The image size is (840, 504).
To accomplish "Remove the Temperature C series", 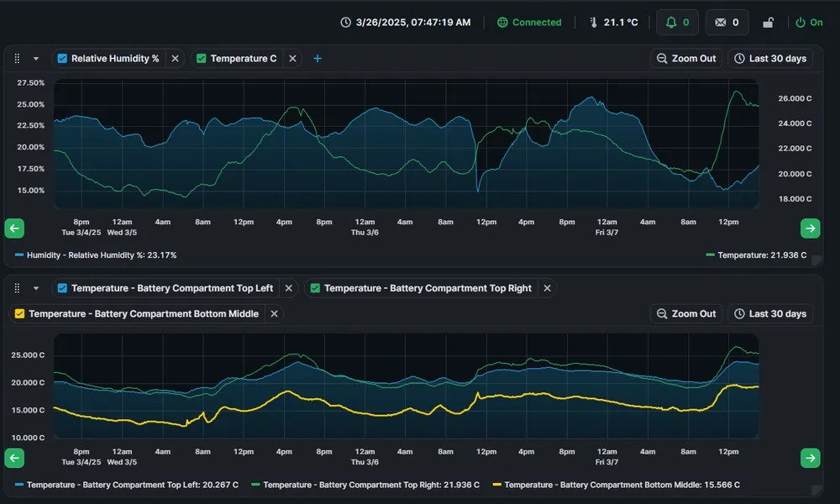I will point(292,59).
